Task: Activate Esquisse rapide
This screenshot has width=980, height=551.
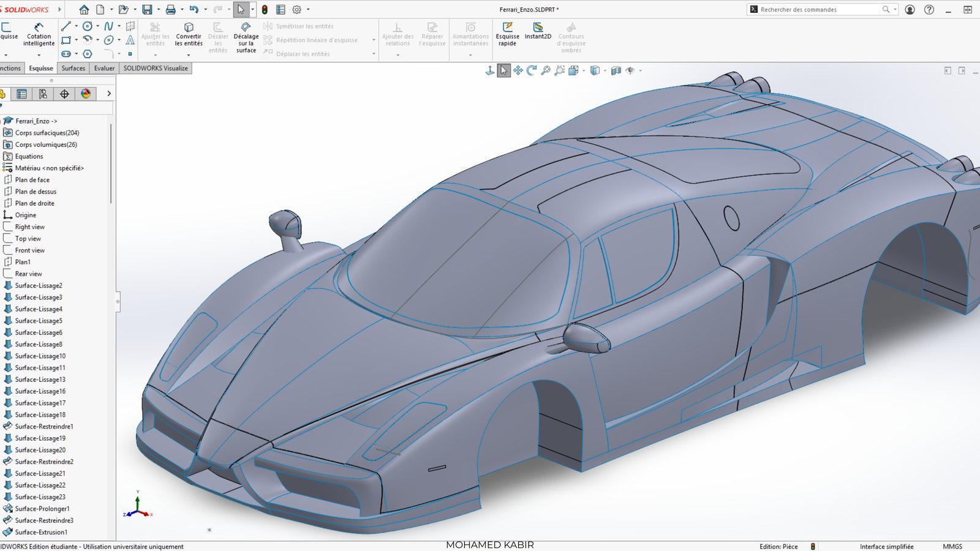Action: 507,34
